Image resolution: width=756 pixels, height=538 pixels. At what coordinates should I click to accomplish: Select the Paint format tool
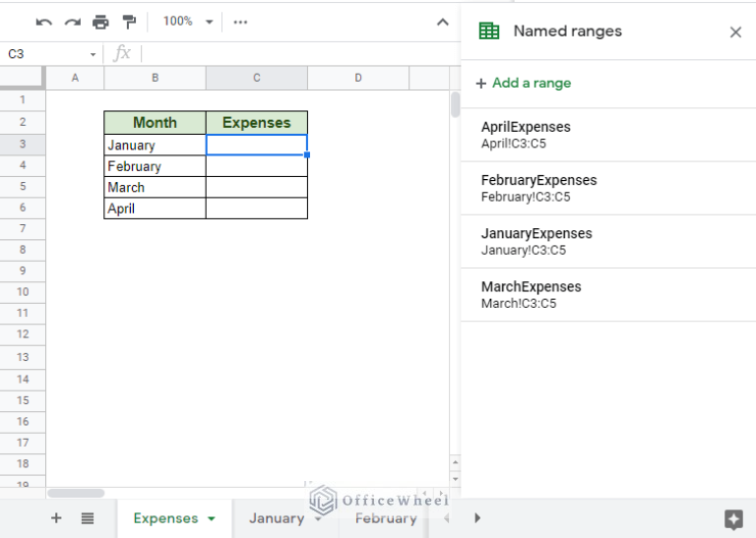129,22
